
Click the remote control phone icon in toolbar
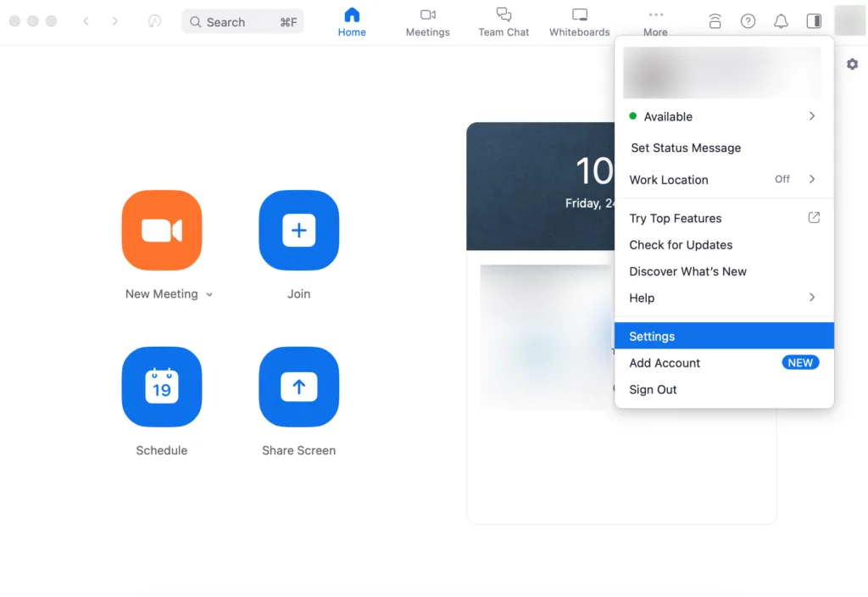715,21
